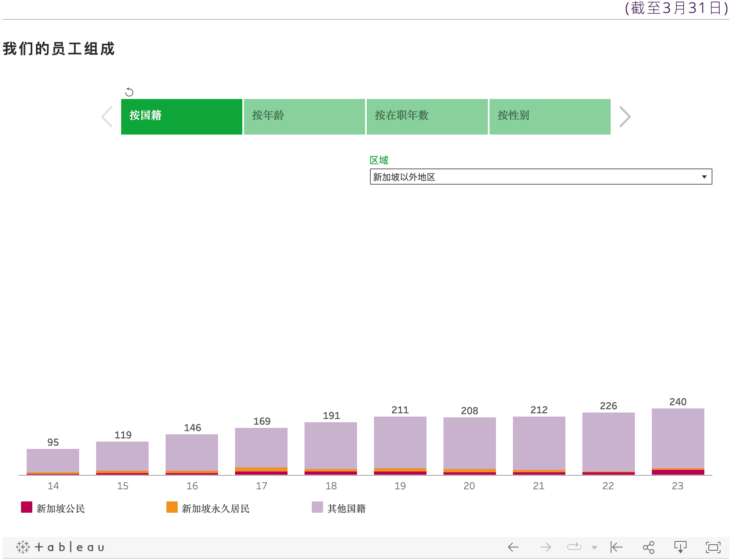731x560 pixels.
Task: Select the 其他国籍 legend label
Action: click(347, 508)
